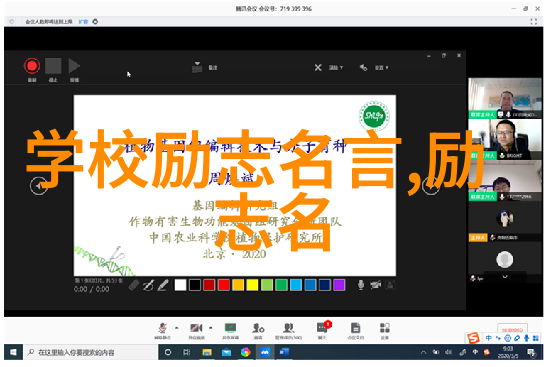
Task: Toggle the recording microphone icon
Action: point(361,285)
